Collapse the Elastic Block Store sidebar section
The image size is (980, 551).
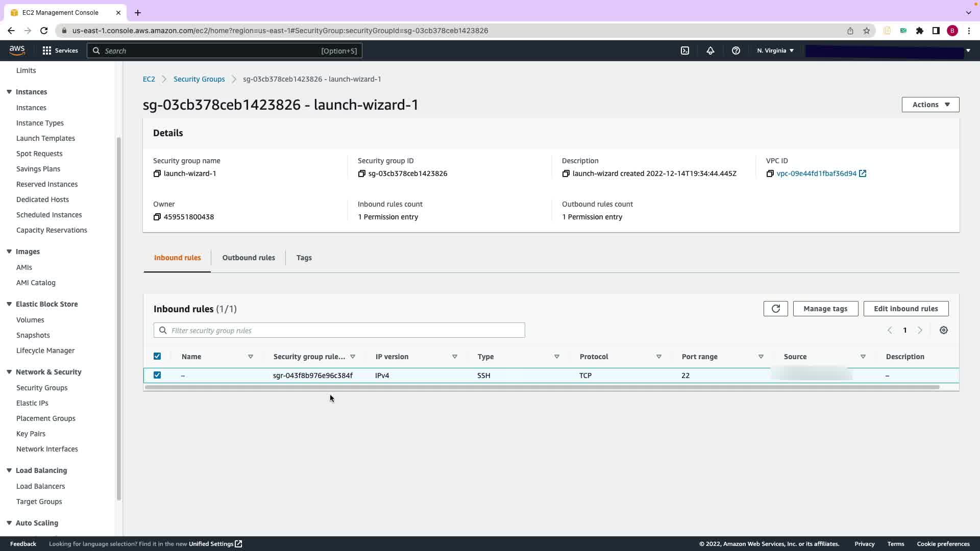coord(9,304)
